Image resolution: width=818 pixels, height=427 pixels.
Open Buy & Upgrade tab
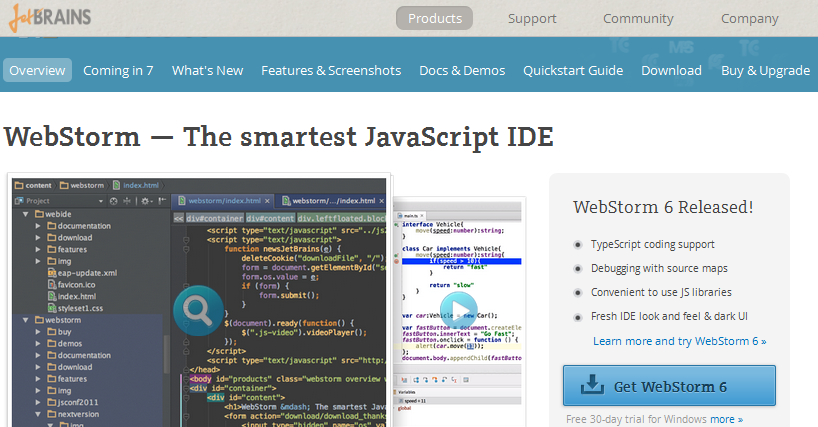(765, 70)
